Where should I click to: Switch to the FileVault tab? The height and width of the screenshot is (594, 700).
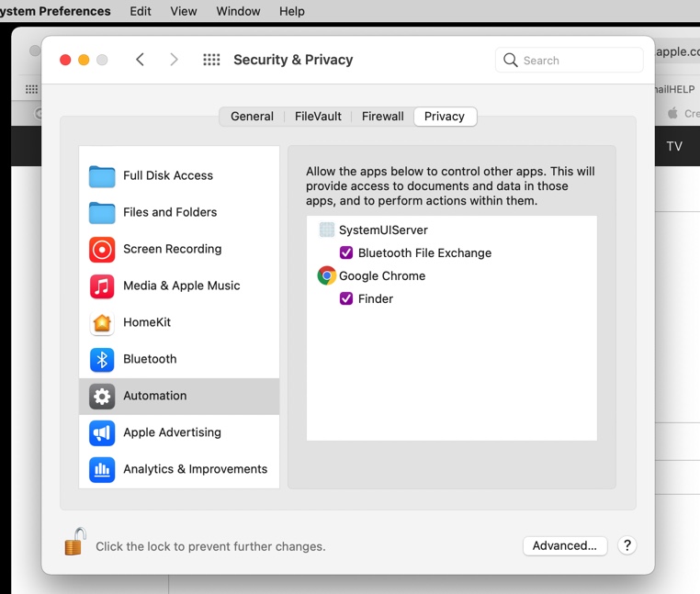(318, 117)
